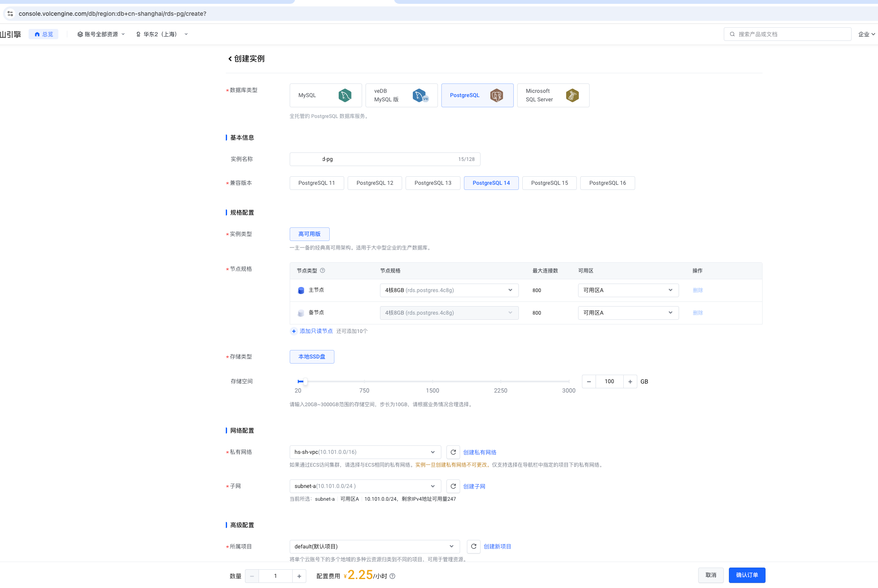Click plus button to increase storage size
The height and width of the screenshot is (588, 878).
tap(630, 381)
